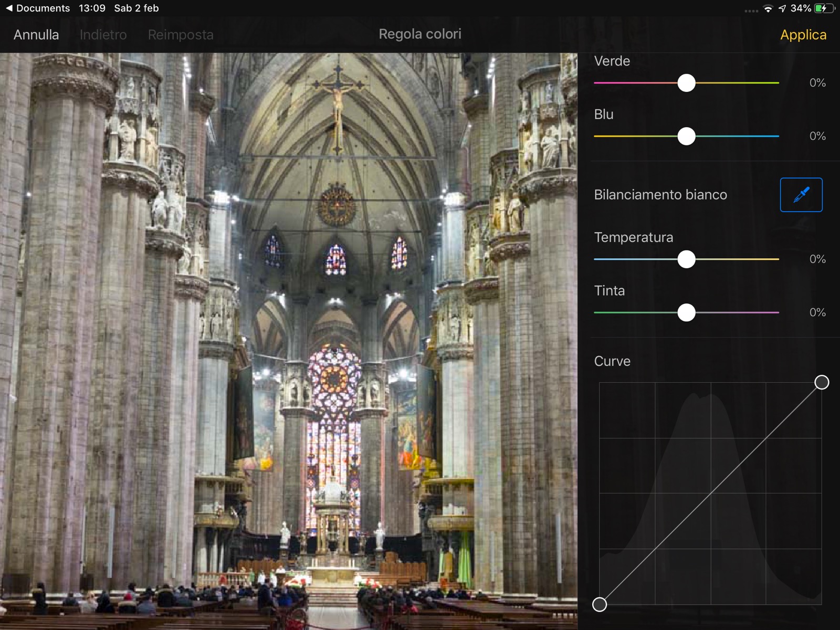Tap the Regola colori title
Screen dimensions: 840x630
(419, 34)
